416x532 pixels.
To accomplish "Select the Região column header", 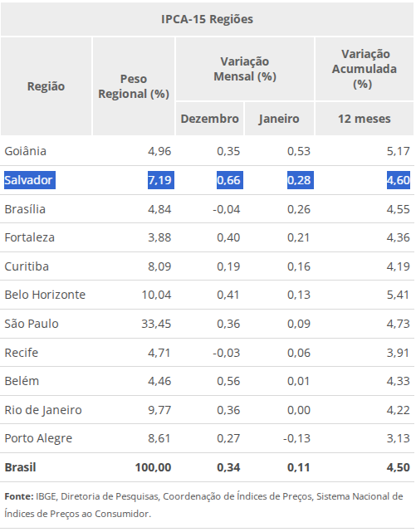I will click(46, 86).
